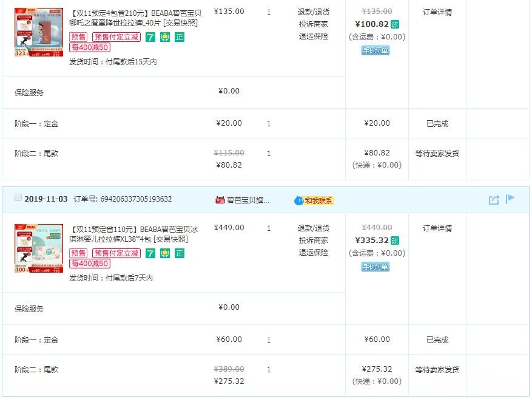
Task: Click the Wangwang '和我联系' chat icon
Action: [x=314, y=200]
